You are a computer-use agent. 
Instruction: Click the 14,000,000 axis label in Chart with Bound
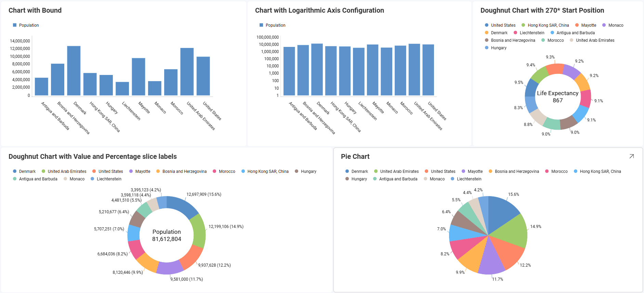point(20,41)
